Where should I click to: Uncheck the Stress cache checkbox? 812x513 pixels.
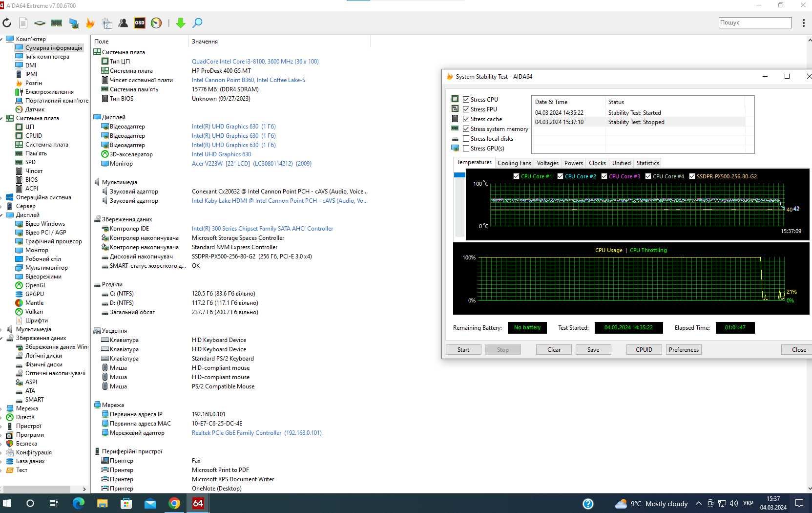coord(466,119)
